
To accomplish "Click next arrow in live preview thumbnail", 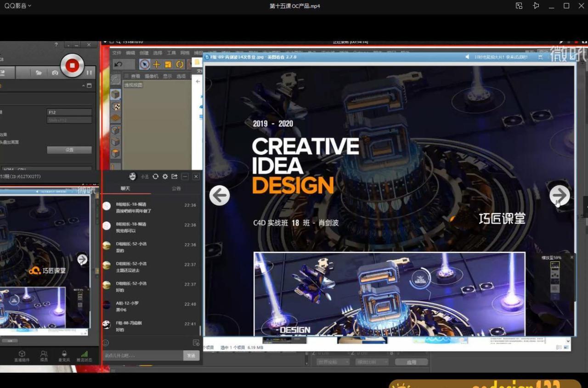I will [x=82, y=259].
